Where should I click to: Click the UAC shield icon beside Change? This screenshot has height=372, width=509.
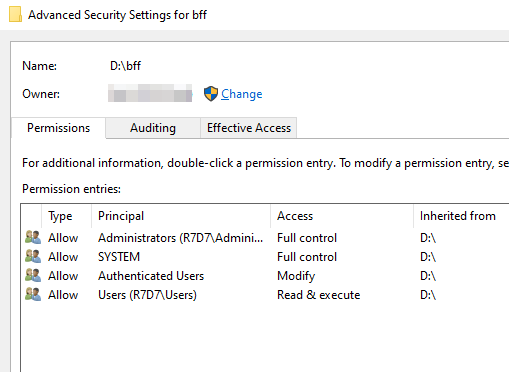(211, 94)
